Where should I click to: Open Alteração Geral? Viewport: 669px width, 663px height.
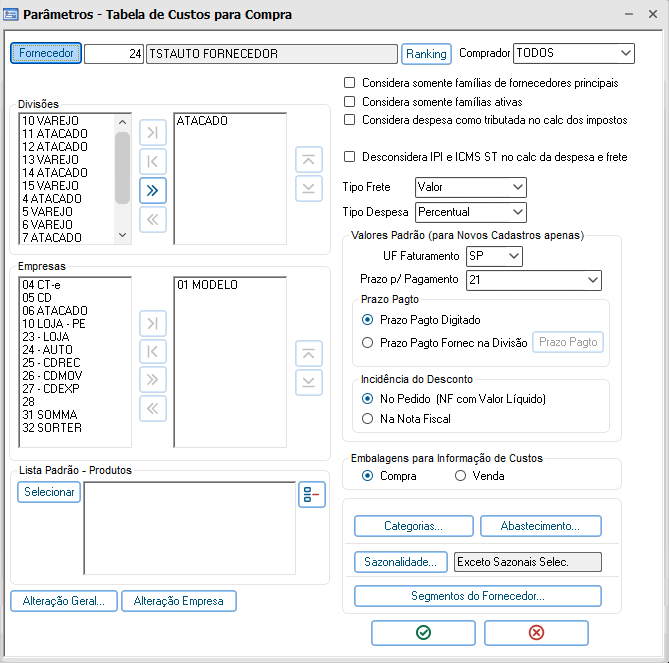pos(64,601)
